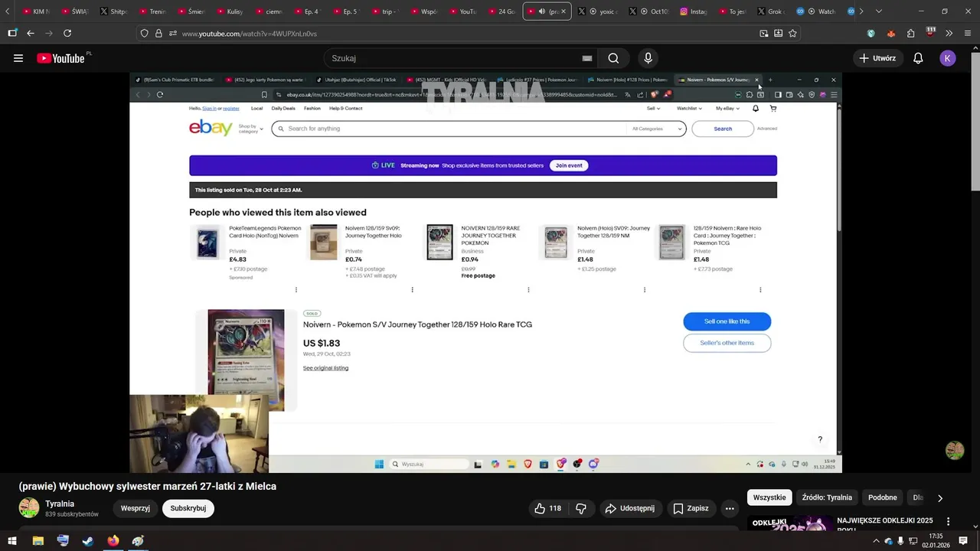Show more toolbar tools overflow arrows
Screen dimensions: 980x551
[949, 34]
